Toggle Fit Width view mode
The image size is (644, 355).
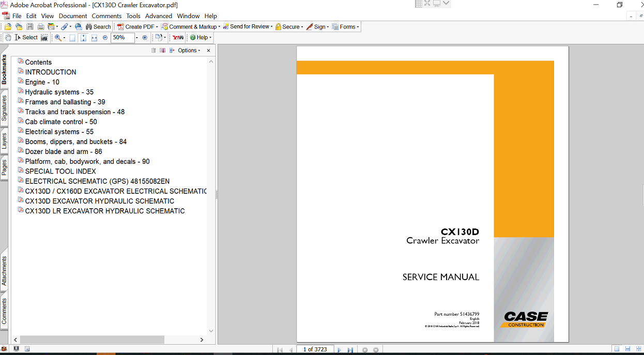[94, 38]
